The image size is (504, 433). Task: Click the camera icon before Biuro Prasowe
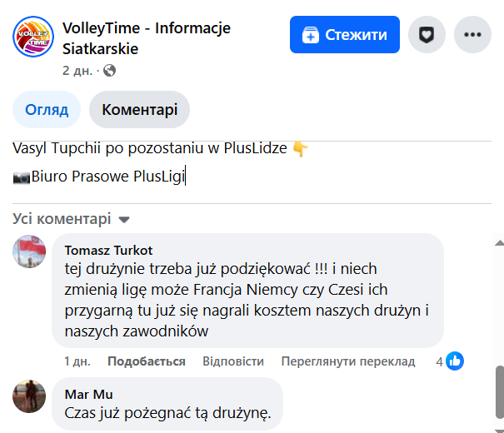22,177
